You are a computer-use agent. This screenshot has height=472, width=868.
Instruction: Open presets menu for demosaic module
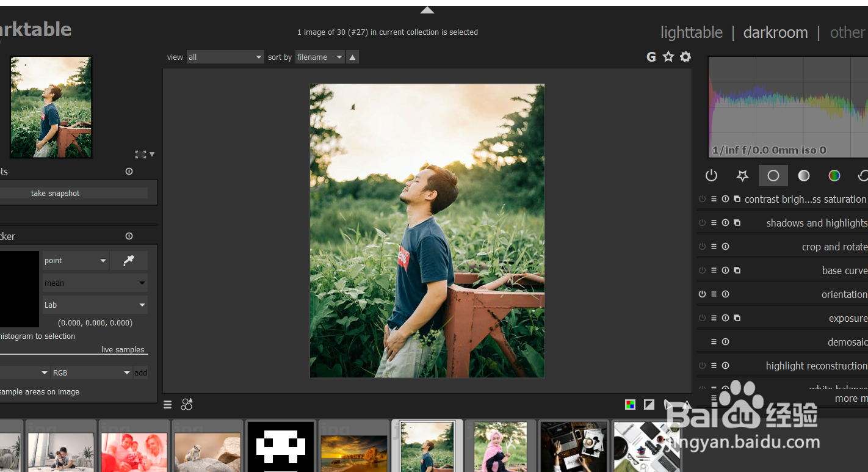pos(714,342)
